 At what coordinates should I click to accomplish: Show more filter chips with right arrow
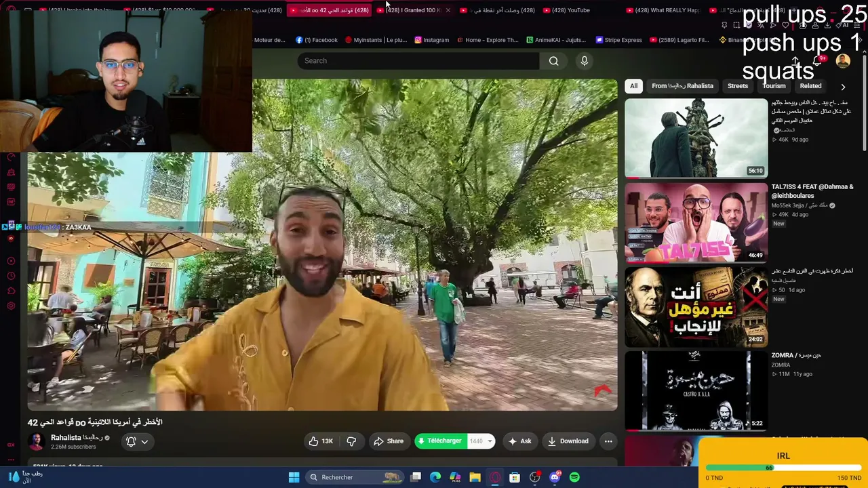pyautogui.click(x=843, y=87)
